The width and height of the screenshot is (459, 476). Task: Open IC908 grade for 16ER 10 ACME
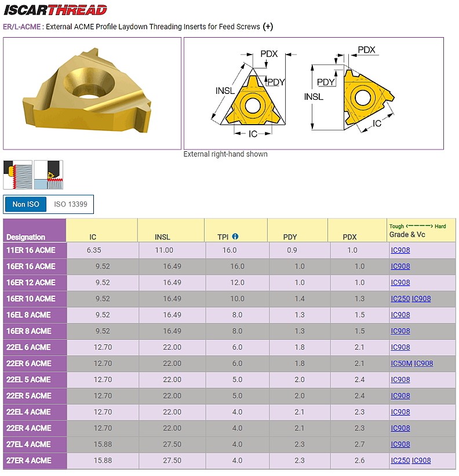click(x=421, y=299)
